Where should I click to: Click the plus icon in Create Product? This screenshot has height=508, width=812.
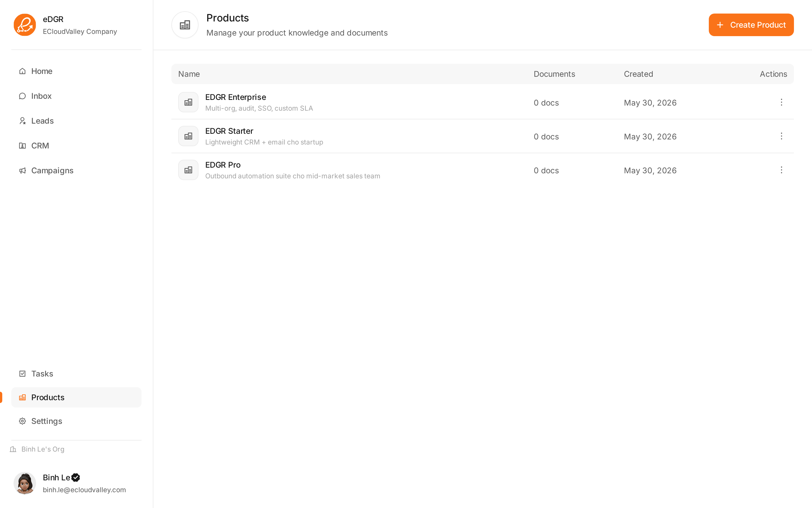pos(720,25)
